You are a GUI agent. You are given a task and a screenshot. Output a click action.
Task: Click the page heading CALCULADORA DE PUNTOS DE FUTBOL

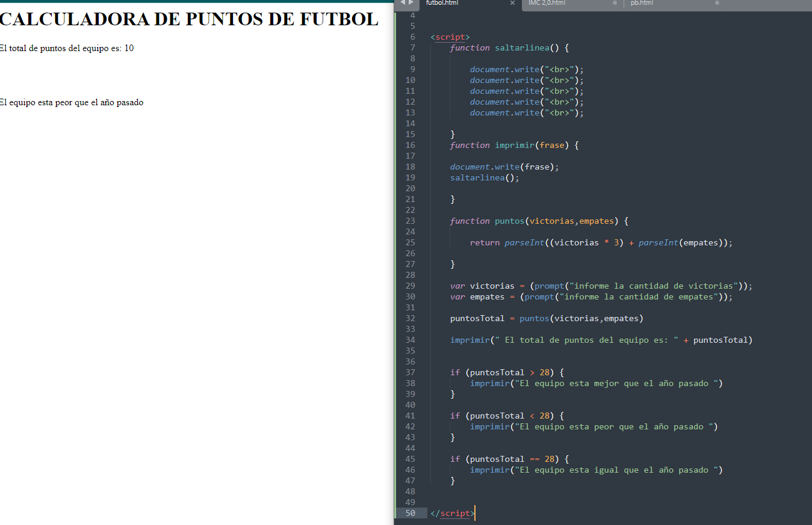click(x=189, y=19)
